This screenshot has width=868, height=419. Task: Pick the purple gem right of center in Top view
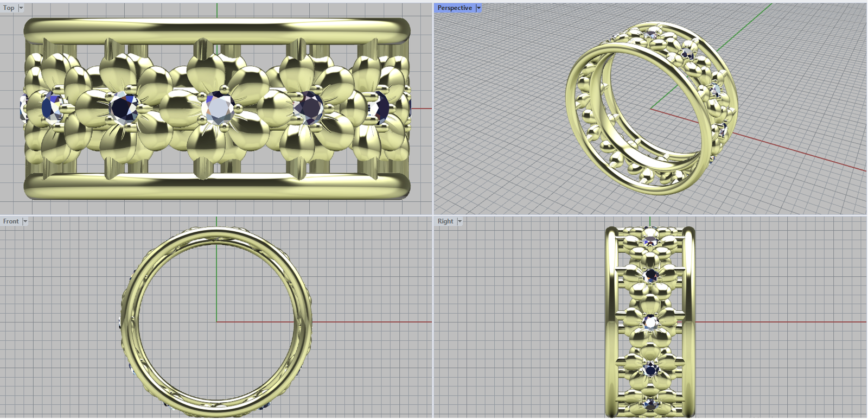(309, 107)
